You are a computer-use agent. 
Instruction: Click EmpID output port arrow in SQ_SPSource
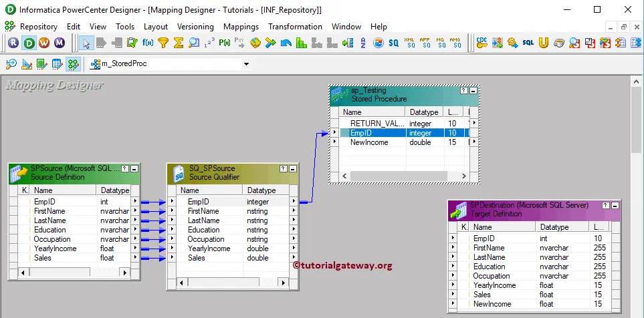pyautogui.click(x=294, y=201)
